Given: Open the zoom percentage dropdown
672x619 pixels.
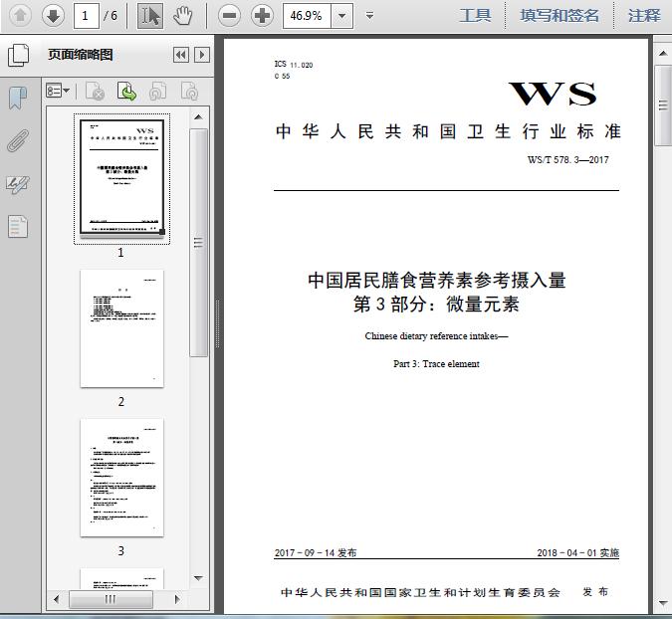Looking at the screenshot, I should [342, 15].
